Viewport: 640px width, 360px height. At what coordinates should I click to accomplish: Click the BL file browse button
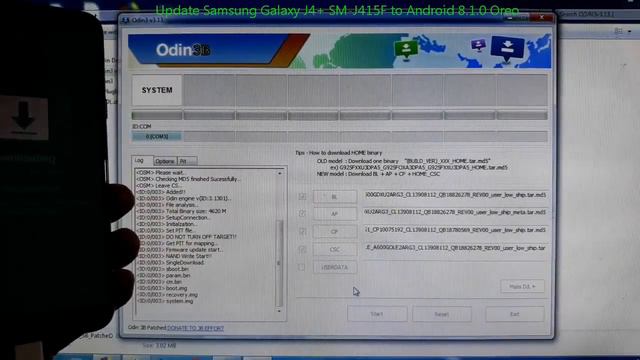[335, 197]
